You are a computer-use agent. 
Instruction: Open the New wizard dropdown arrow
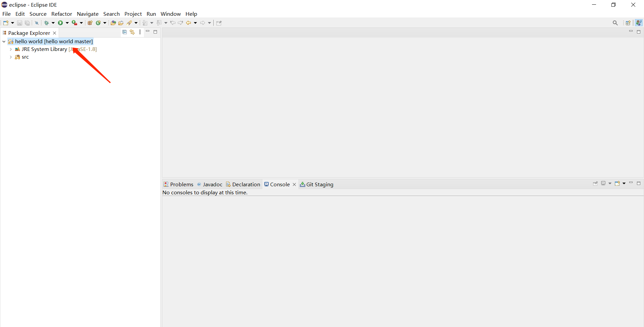click(13, 23)
